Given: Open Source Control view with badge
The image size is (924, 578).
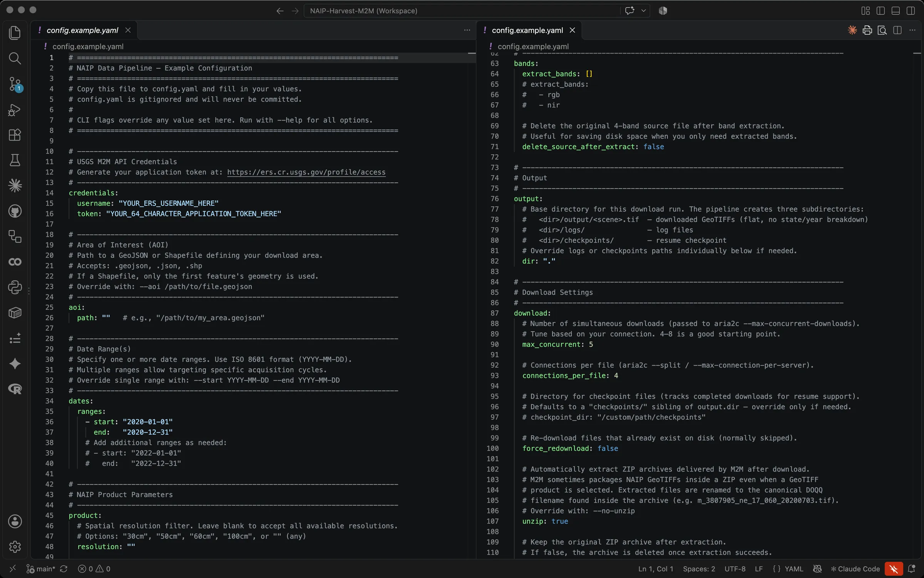Looking at the screenshot, I should pyautogui.click(x=15, y=84).
